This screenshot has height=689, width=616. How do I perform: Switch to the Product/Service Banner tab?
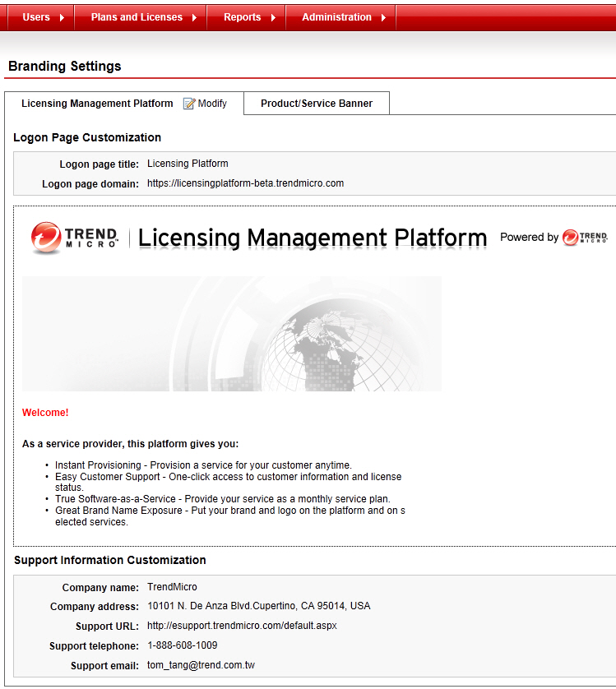click(x=317, y=104)
